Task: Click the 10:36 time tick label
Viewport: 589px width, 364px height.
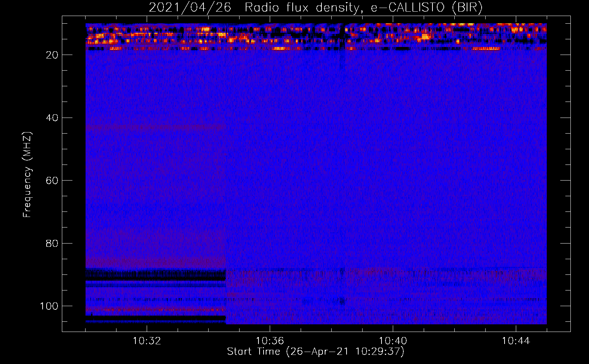Action: [270, 341]
